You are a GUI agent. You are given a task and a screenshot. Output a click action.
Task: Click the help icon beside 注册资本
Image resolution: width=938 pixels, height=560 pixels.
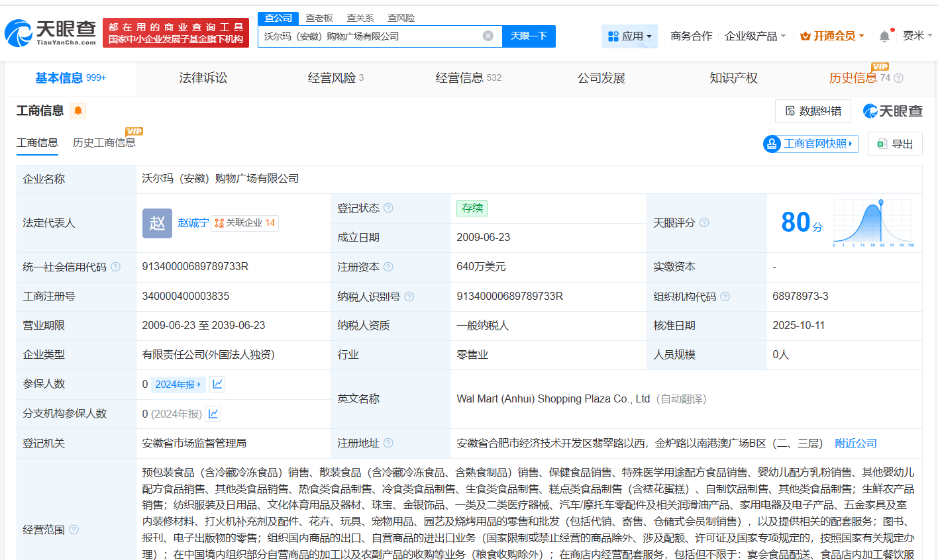(x=390, y=266)
